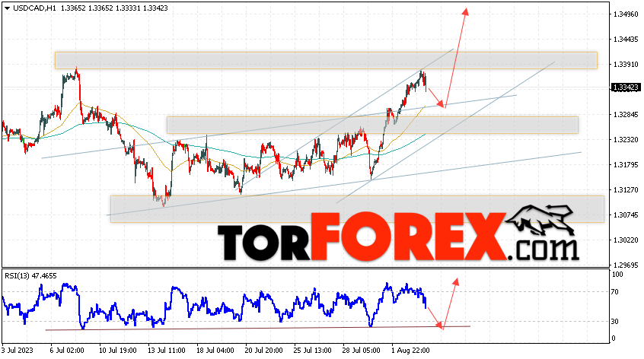This screenshot has height=359, width=644.
Task: Click price level 1.30220 on axis
Action: [x=626, y=240]
